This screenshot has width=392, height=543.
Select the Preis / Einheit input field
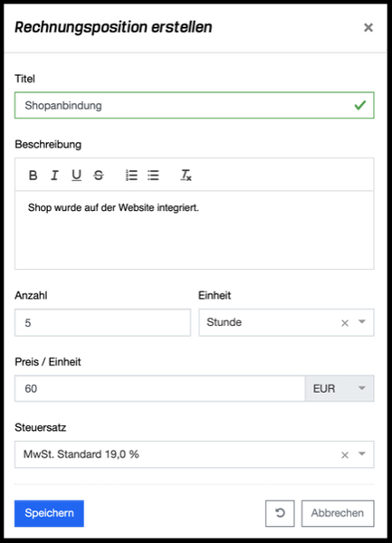tap(160, 388)
